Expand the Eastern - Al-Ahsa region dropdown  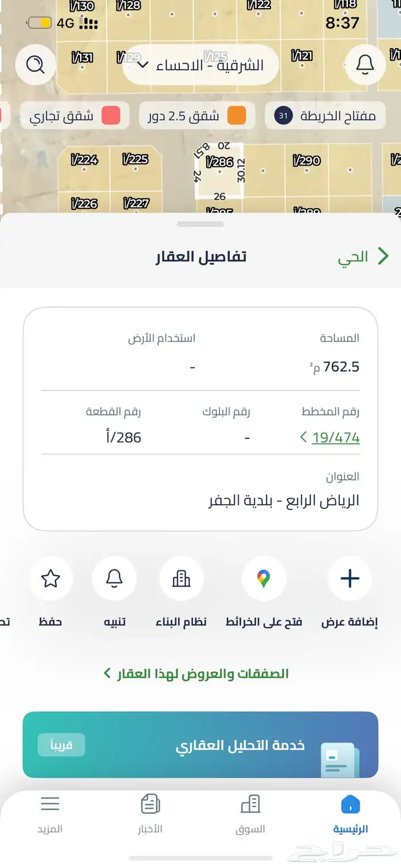pos(200,65)
